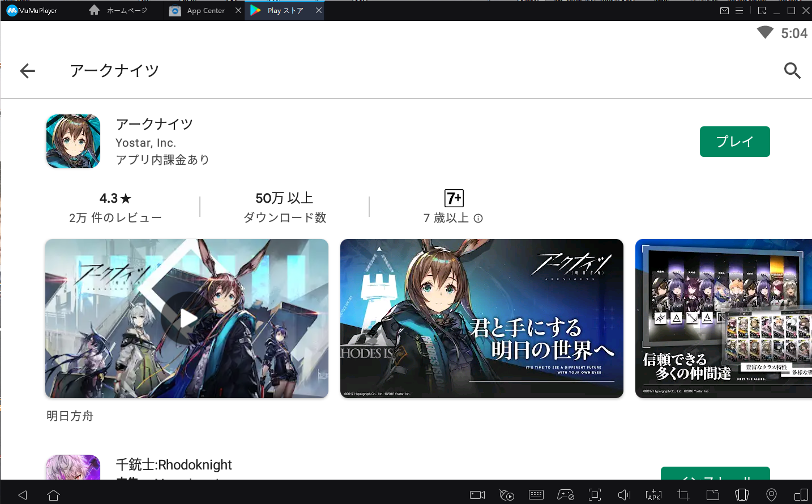The width and height of the screenshot is (812, 504).
Task: Click the 7+ content rating badge
Action: (454, 198)
